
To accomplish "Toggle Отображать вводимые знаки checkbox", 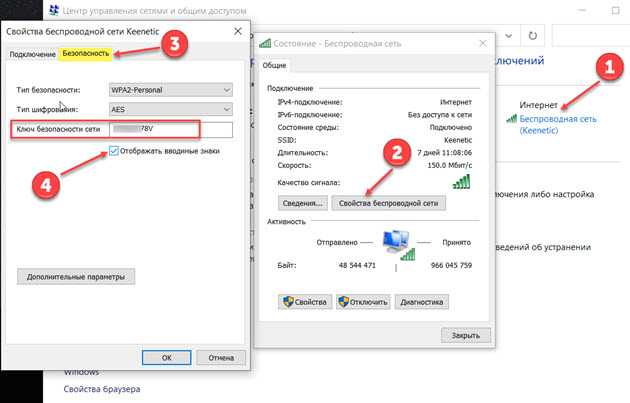I will [114, 151].
